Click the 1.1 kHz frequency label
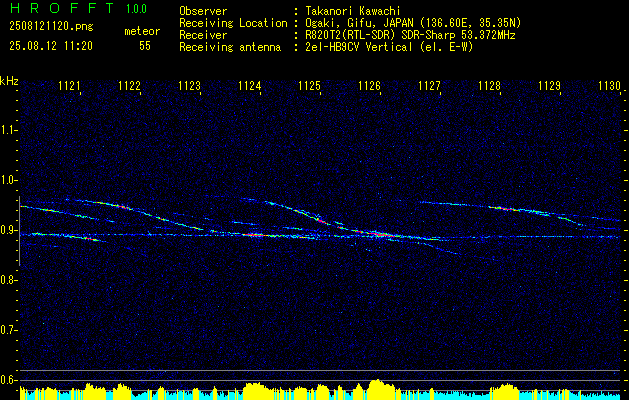This screenshot has height=400, width=629. tap(8, 130)
